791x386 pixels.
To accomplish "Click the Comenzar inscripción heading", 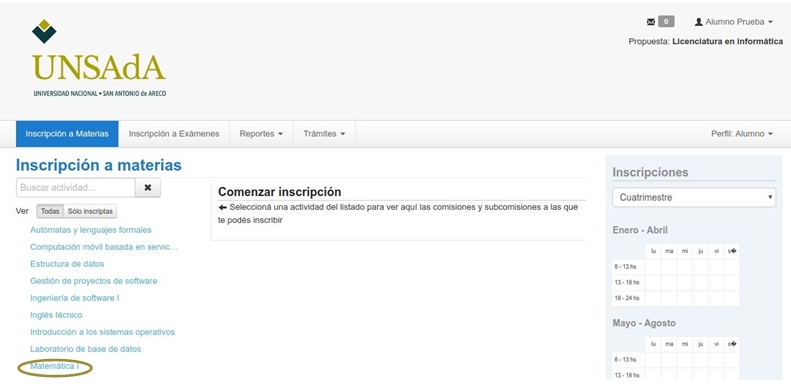I will coord(279,192).
